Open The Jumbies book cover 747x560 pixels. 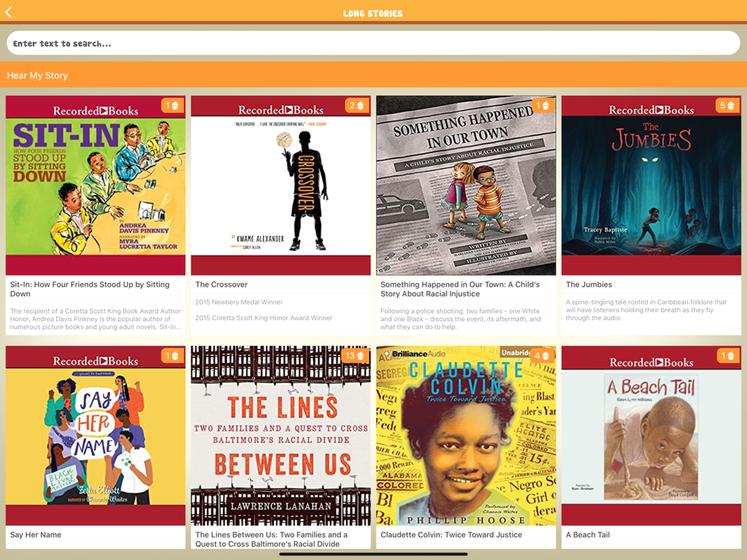651,185
